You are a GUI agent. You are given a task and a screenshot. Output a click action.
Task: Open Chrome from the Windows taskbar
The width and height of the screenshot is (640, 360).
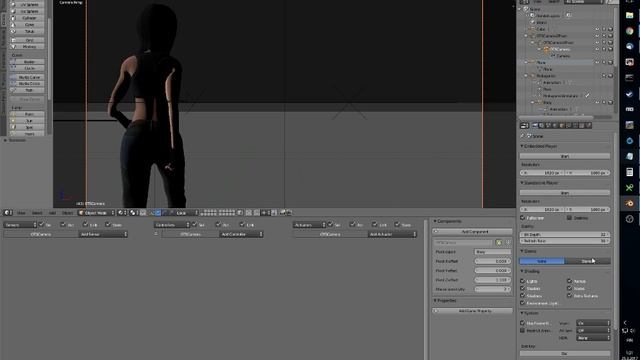[x=629, y=31]
